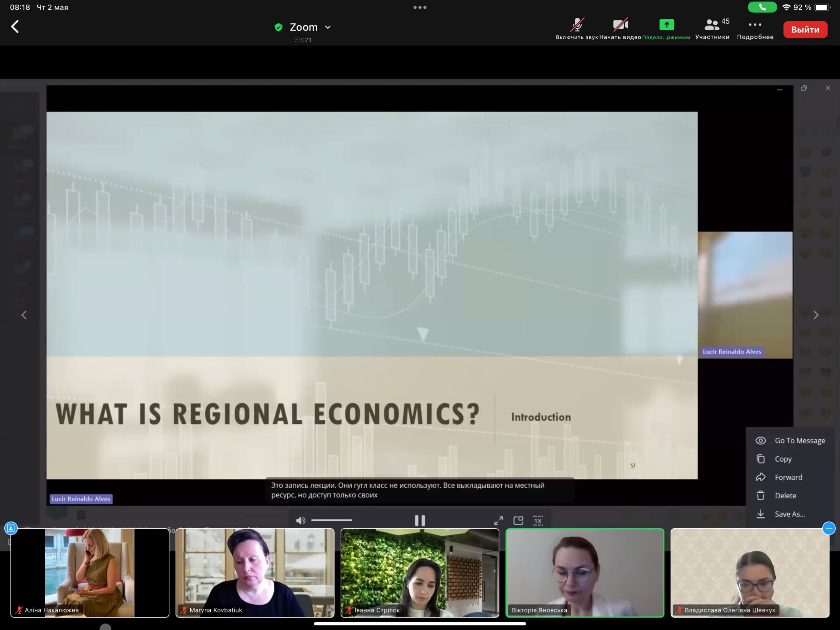Tap the green phone call indicator

tap(762, 7)
